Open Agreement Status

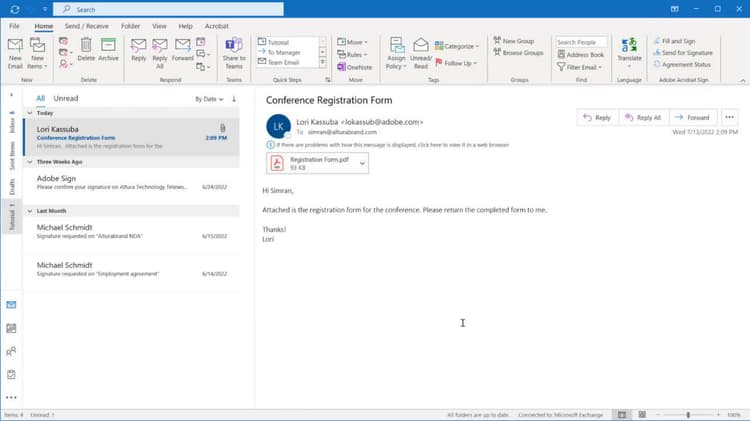point(682,64)
